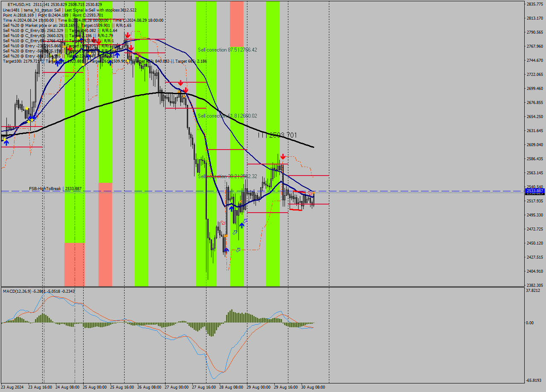Click the MACD line trough near 28 Aug 08:00
Screen dimensions: 546x392
[214, 378]
